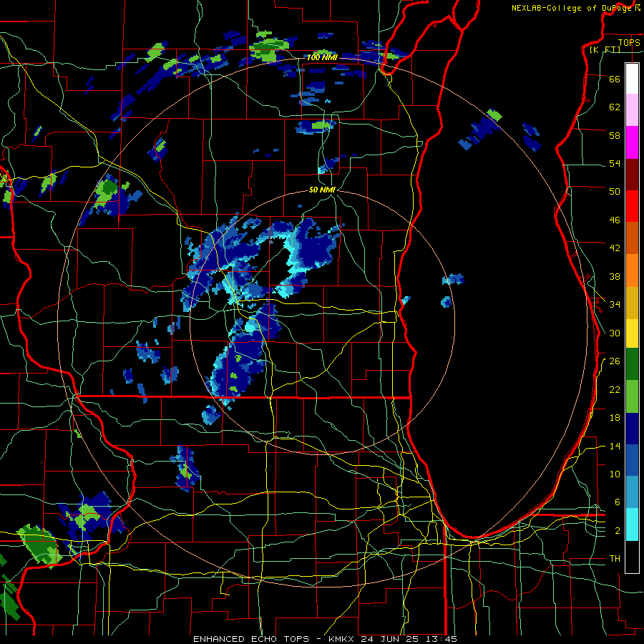
Task: Click the "100 NMI" range ring label
Action: pos(323,57)
